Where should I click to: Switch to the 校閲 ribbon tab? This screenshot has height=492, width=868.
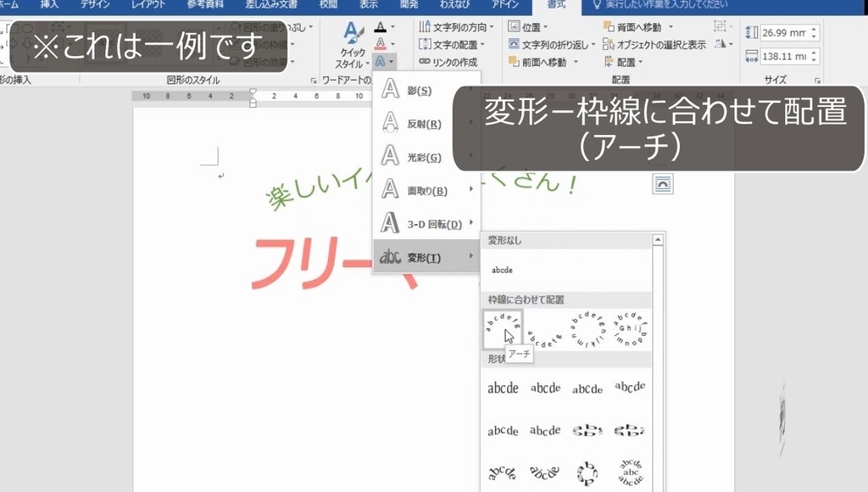pyautogui.click(x=328, y=4)
